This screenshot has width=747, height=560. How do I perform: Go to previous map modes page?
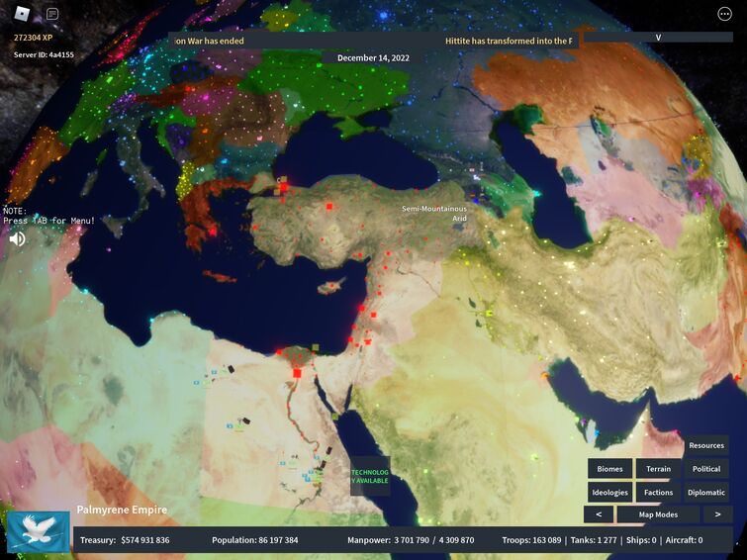point(599,514)
